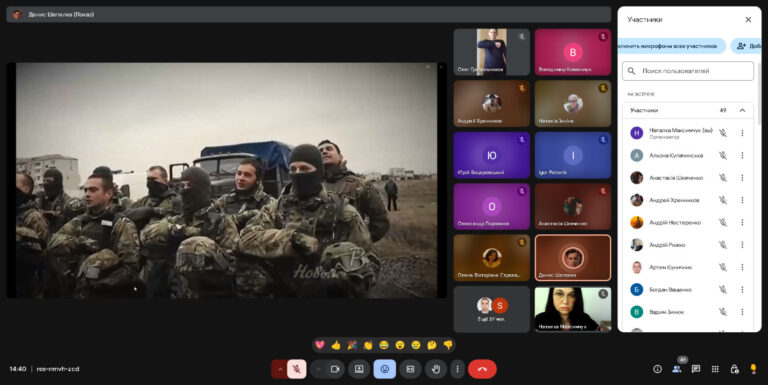Send the thumbs up reaction
The image size is (768, 385).
coord(336,345)
